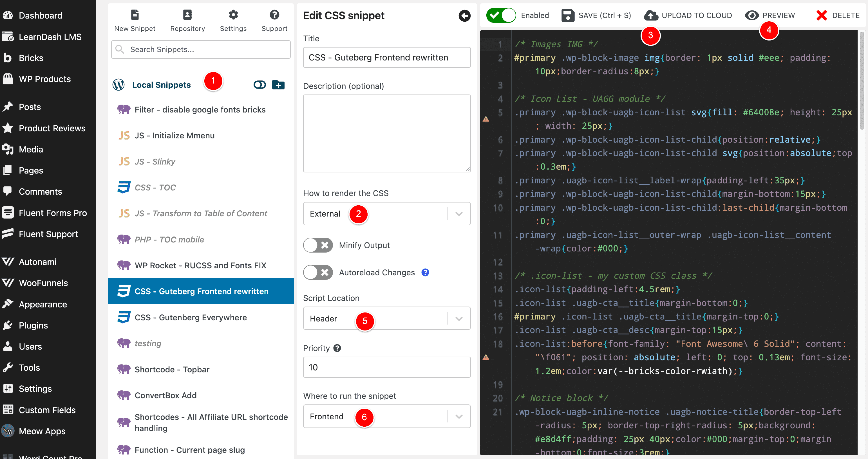Select JS - Initialize Mmenu snippet
The height and width of the screenshot is (459, 868).
175,135
